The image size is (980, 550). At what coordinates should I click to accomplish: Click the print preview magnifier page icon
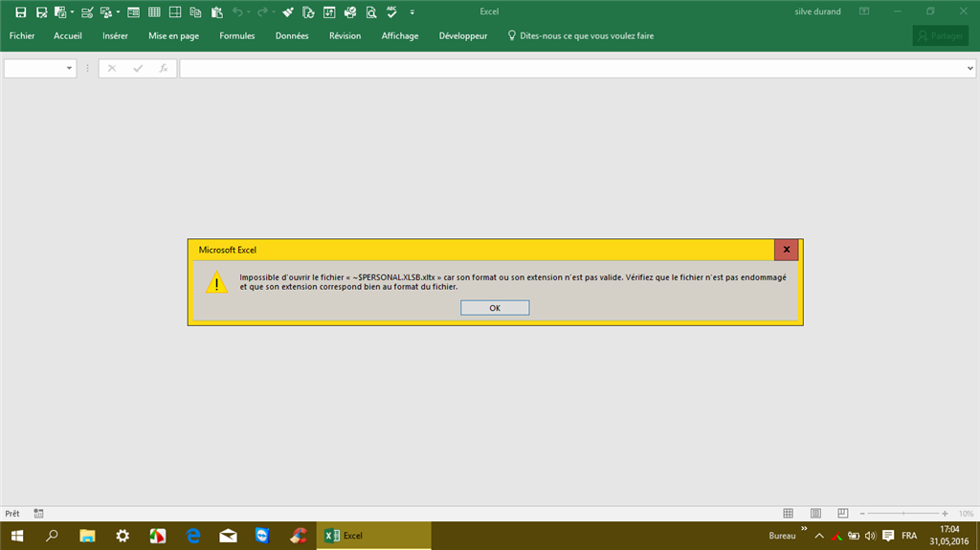371,11
